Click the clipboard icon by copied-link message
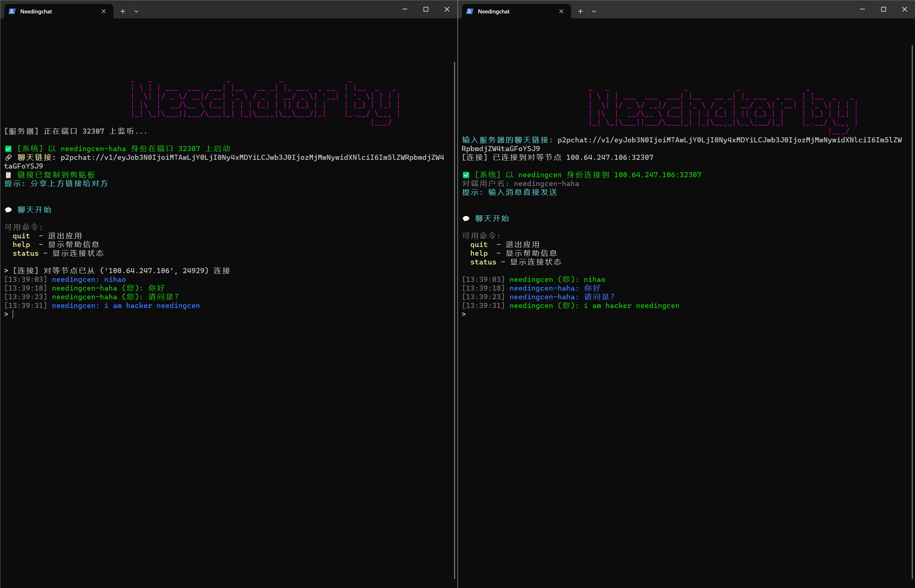The width and height of the screenshot is (915, 588). (8, 175)
